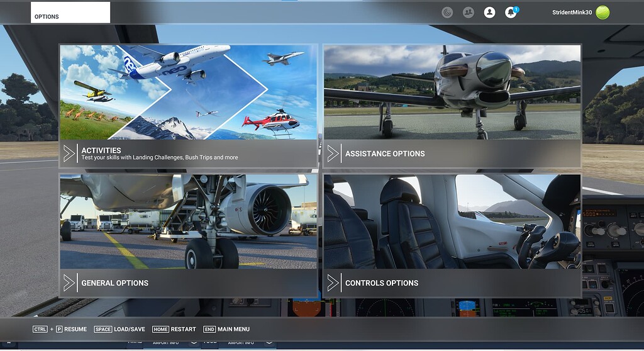
Task: Open the CONTROLS OPTIONS tile image
Action: click(x=452, y=221)
